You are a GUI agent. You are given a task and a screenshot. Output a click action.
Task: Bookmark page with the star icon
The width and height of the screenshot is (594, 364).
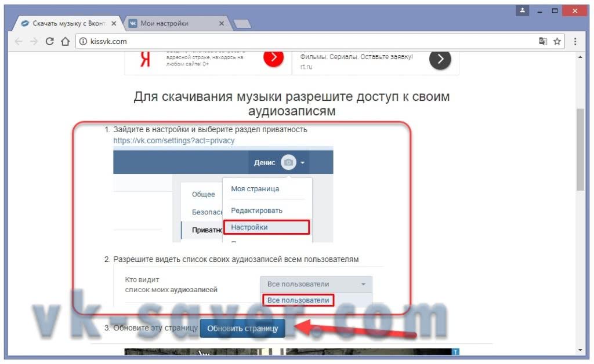tap(557, 41)
